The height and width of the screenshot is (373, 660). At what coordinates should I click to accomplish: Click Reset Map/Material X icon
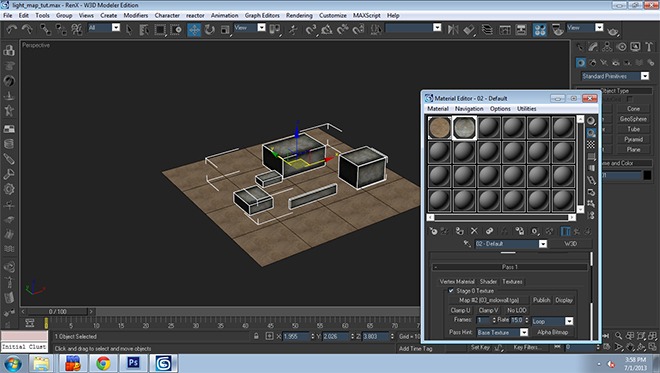pyautogui.click(x=474, y=231)
